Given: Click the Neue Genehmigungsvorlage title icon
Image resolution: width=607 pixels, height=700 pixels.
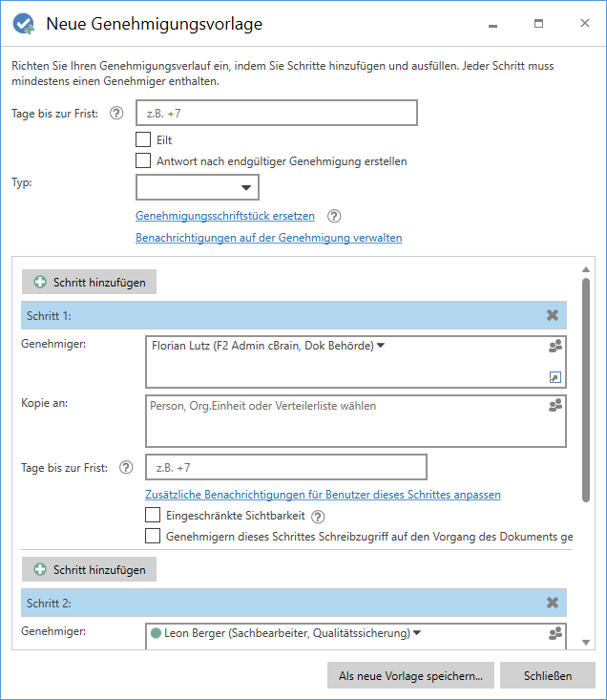Looking at the screenshot, I should tap(23, 24).
